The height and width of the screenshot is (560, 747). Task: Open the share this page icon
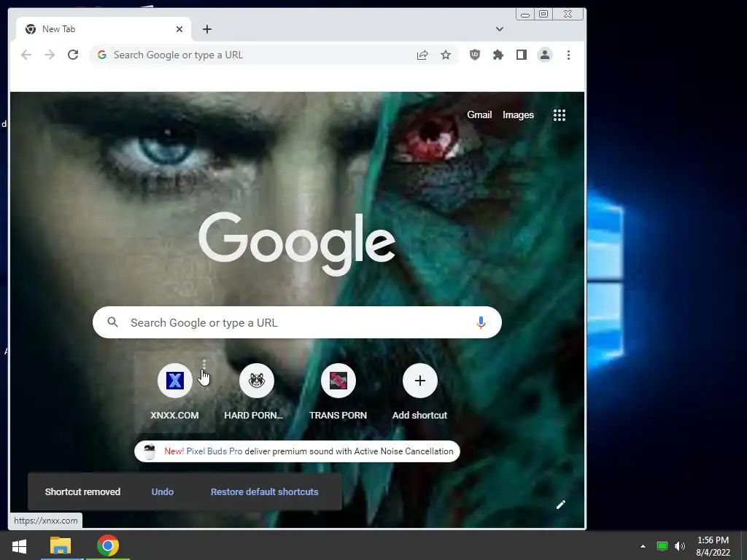(422, 55)
